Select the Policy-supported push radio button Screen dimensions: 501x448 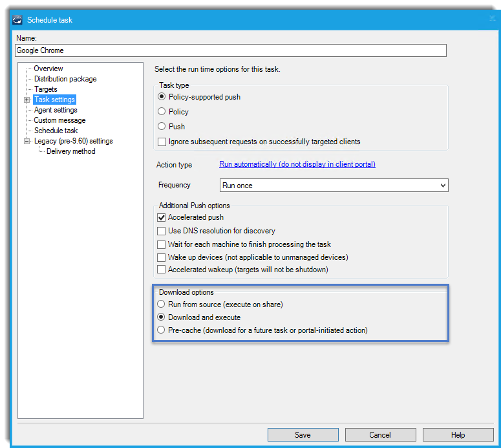click(x=162, y=97)
